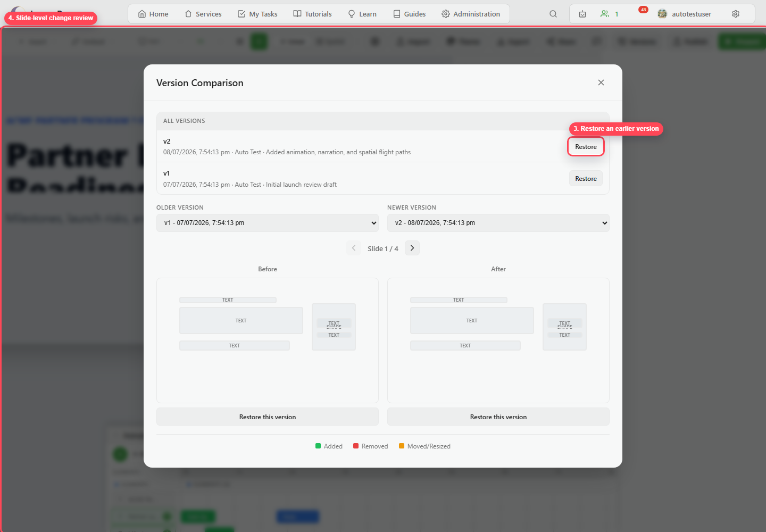The width and height of the screenshot is (766, 532).
Task: Open the Newer Version dropdown
Action: (498, 223)
